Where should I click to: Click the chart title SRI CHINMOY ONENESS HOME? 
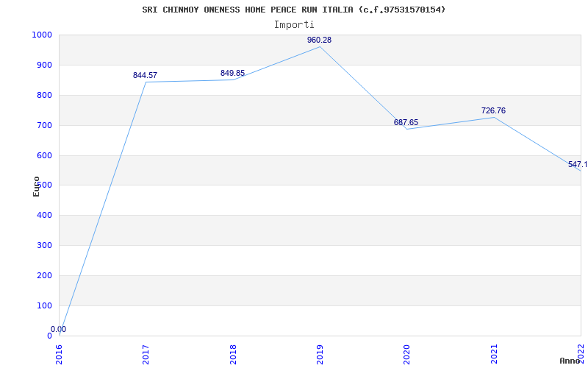pos(293,10)
